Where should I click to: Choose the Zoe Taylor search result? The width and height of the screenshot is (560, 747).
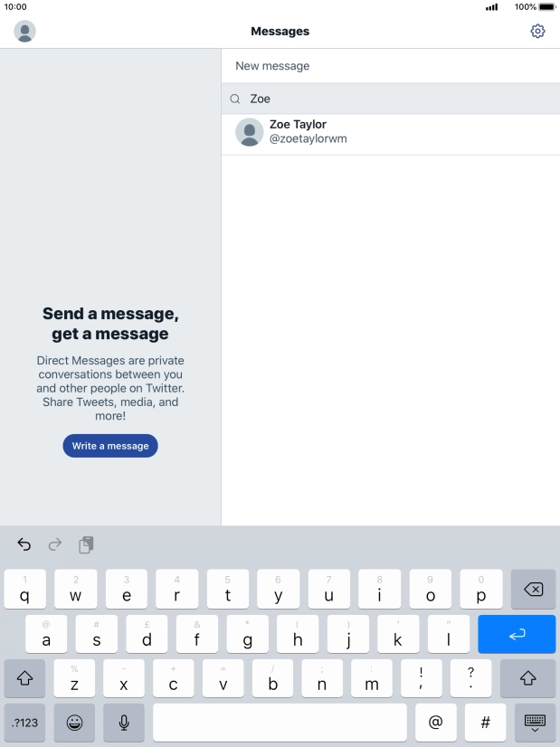(x=391, y=135)
